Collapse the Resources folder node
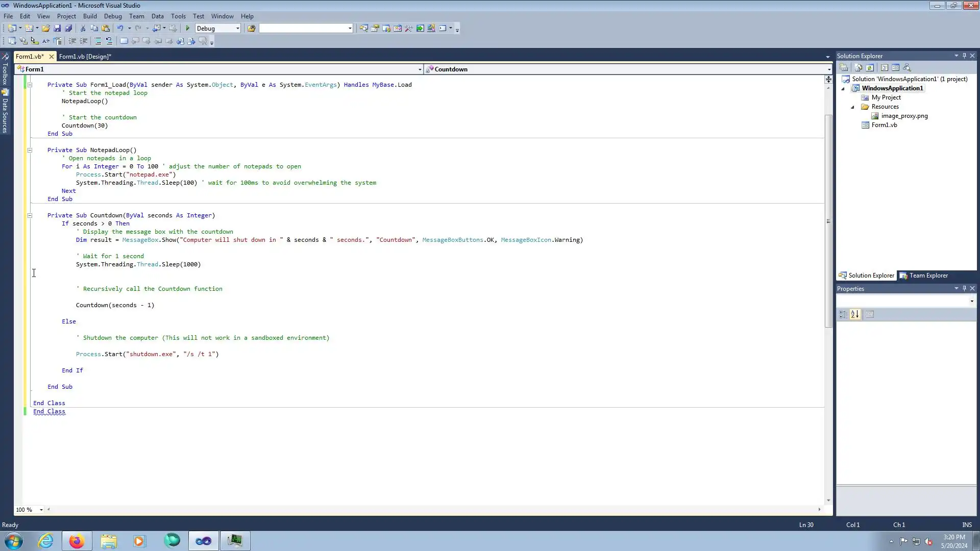 (x=852, y=107)
